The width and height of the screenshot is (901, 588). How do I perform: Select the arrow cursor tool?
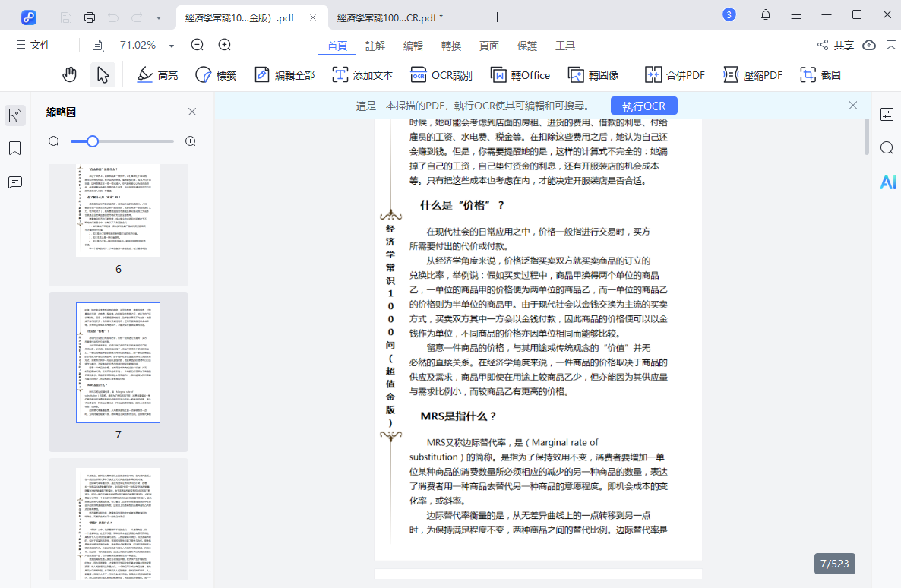(x=103, y=74)
